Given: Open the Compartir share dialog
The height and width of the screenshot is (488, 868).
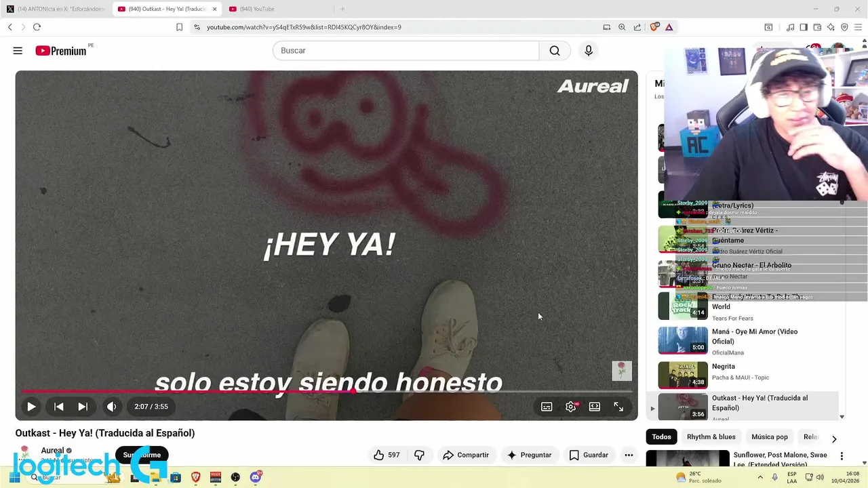Looking at the screenshot, I should click(466, 455).
